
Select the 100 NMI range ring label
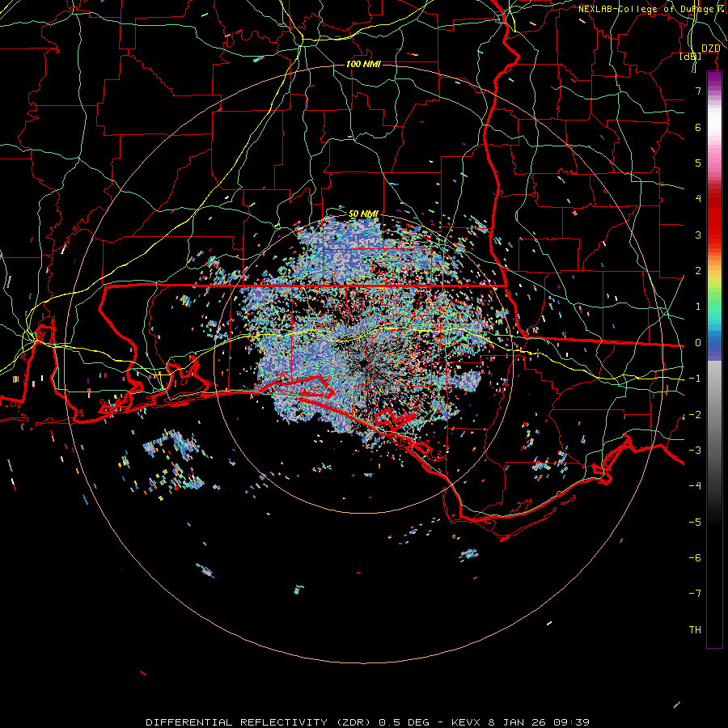pyautogui.click(x=363, y=64)
